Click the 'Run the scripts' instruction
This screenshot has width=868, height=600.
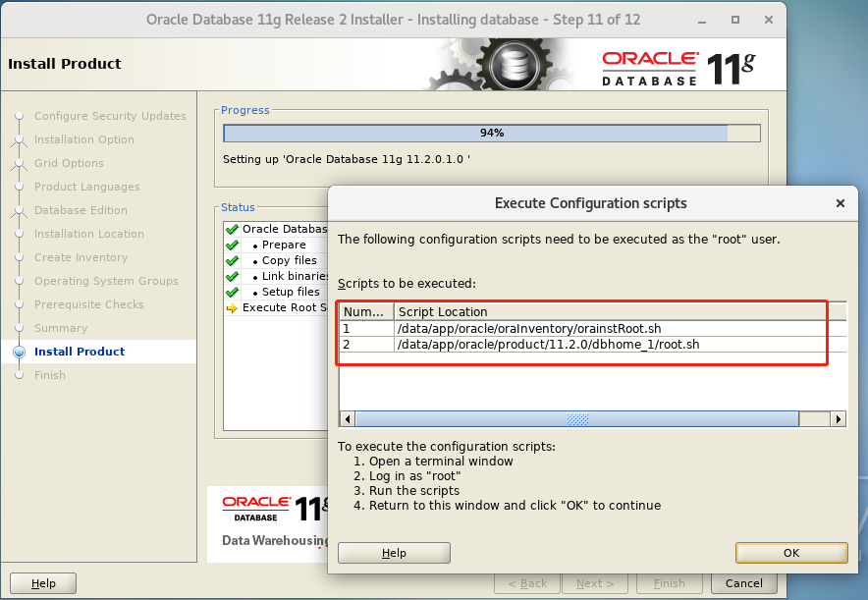pyautogui.click(x=414, y=490)
